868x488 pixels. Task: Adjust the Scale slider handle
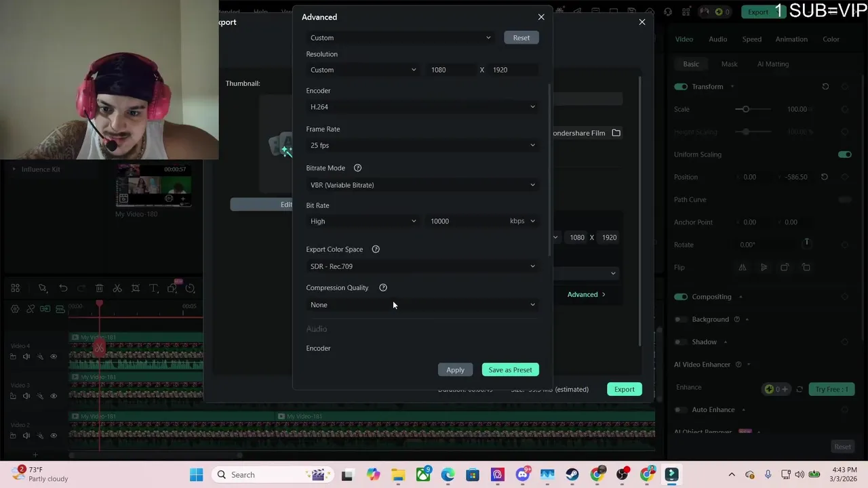coord(745,109)
